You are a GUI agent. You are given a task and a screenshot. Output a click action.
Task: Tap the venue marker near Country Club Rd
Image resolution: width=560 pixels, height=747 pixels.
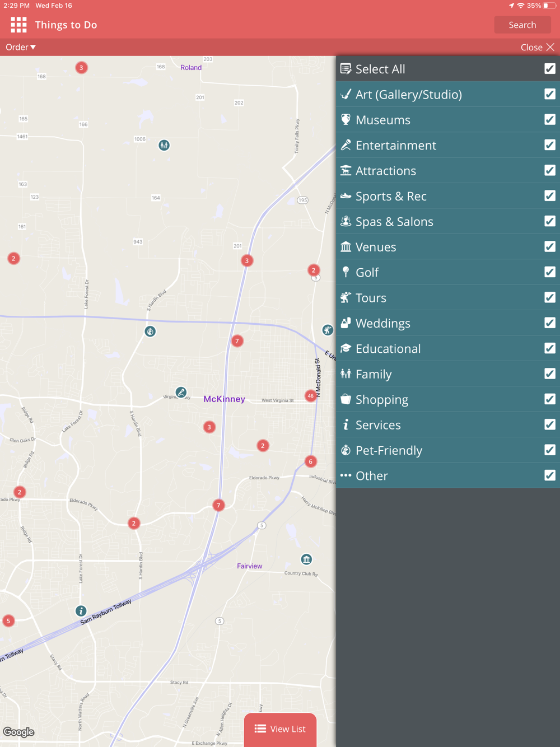[306, 559]
